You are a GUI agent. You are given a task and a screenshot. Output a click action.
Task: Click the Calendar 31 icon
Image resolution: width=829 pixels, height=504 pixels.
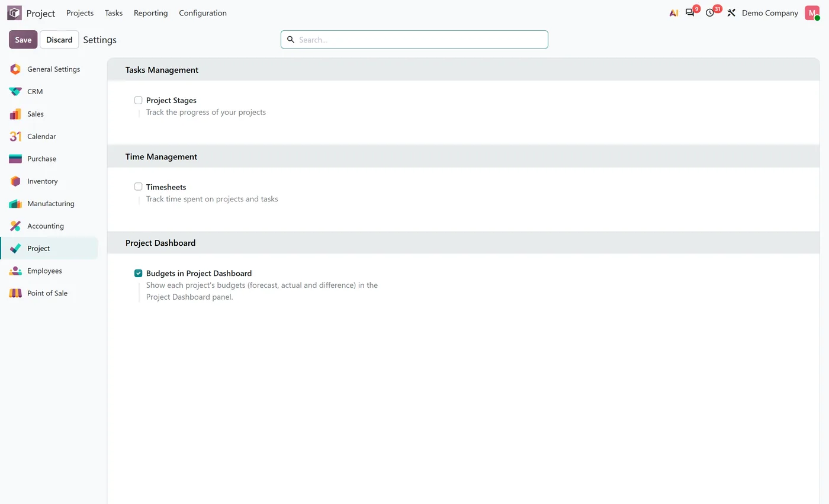[x=15, y=137]
